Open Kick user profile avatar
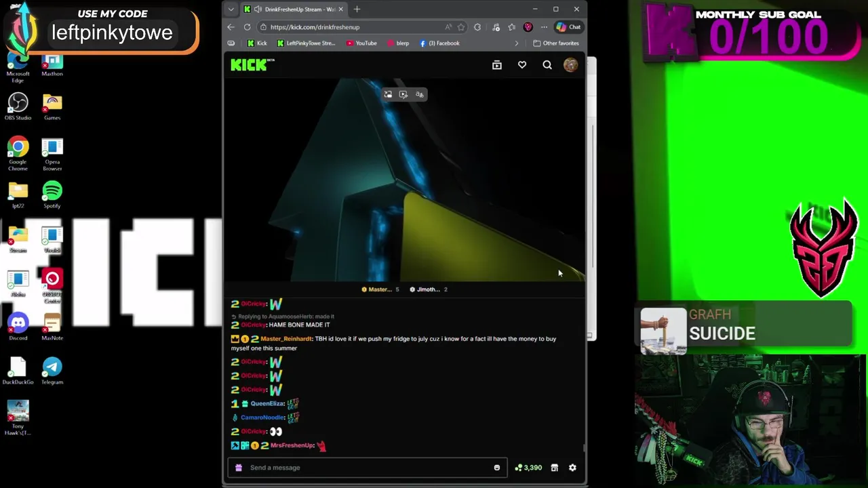Image resolution: width=868 pixels, height=488 pixels. pos(570,65)
